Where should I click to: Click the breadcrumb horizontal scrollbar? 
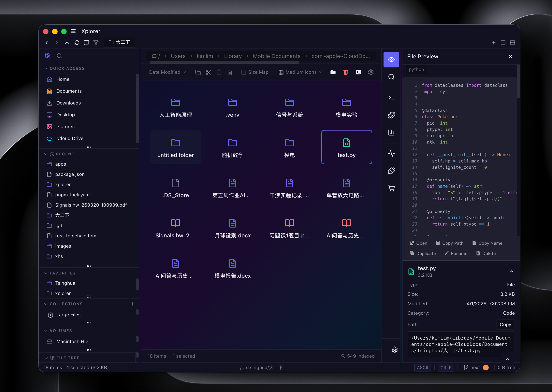click(x=224, y=63)
